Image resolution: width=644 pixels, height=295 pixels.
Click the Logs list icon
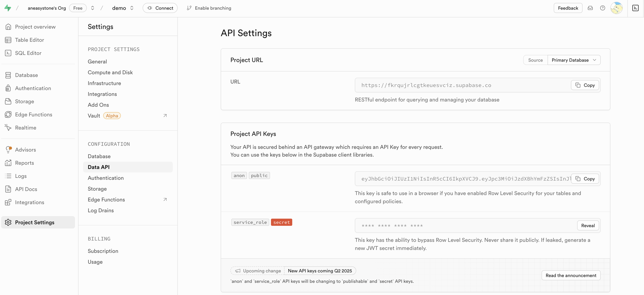(8, 176)
